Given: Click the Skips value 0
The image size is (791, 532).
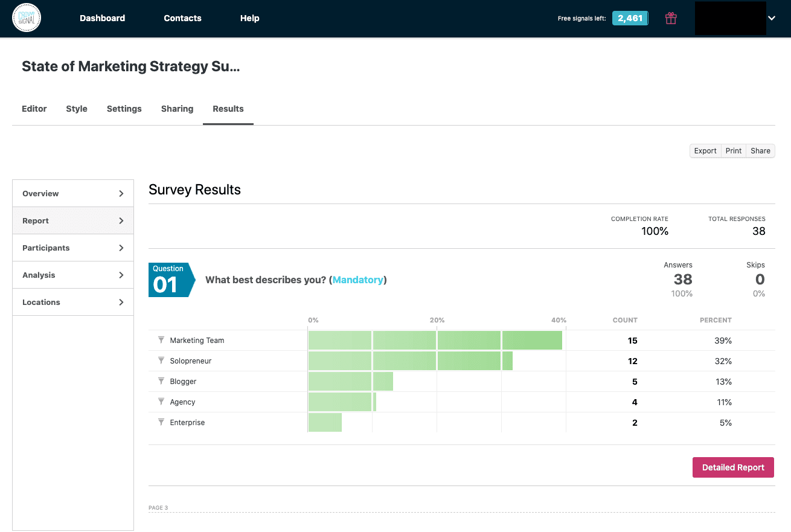Looking at the screenshot, I should (x=760, y=279).
